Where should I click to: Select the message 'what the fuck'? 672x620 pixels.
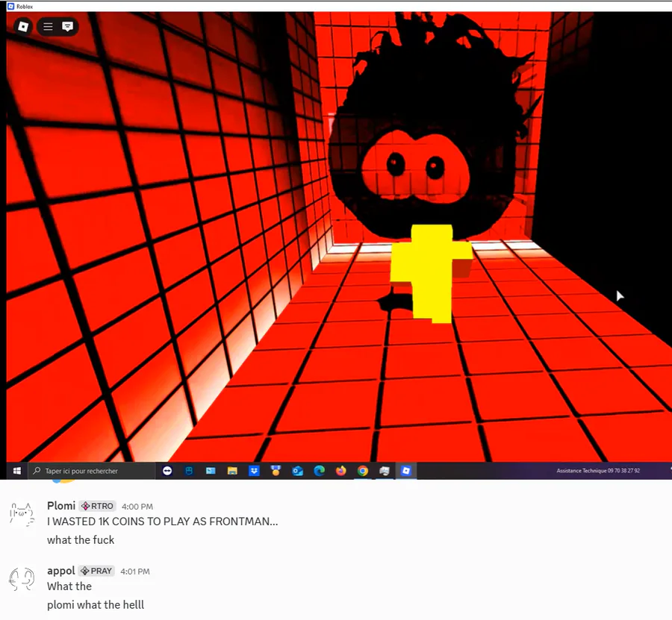tap(81, 540)
